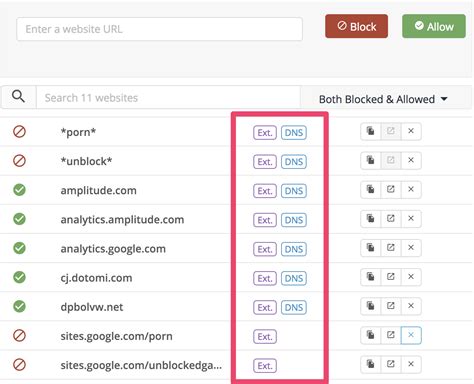This screenshot has height=384, width=474.
Task: Remove the *unblock* rule
Action: (x=411, y=160)
